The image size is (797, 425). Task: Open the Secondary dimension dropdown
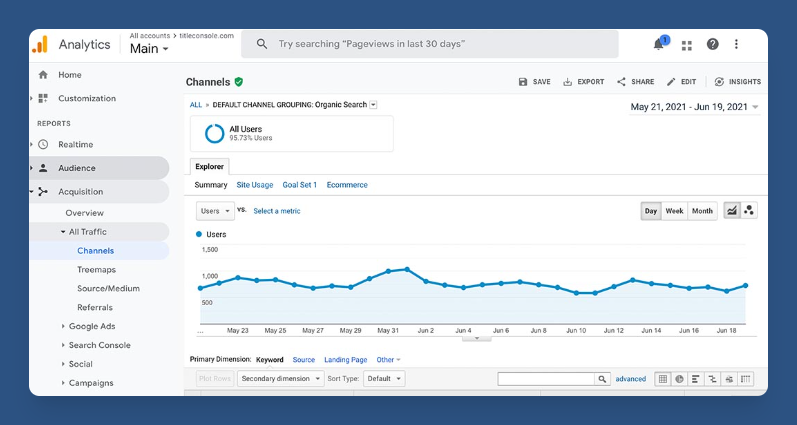[x=281, y=379]
